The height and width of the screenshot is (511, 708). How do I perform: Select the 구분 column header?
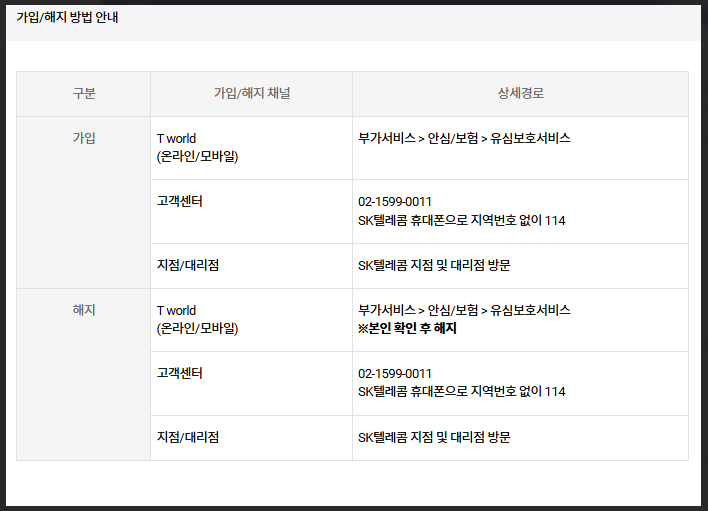(x=84, y=93)
